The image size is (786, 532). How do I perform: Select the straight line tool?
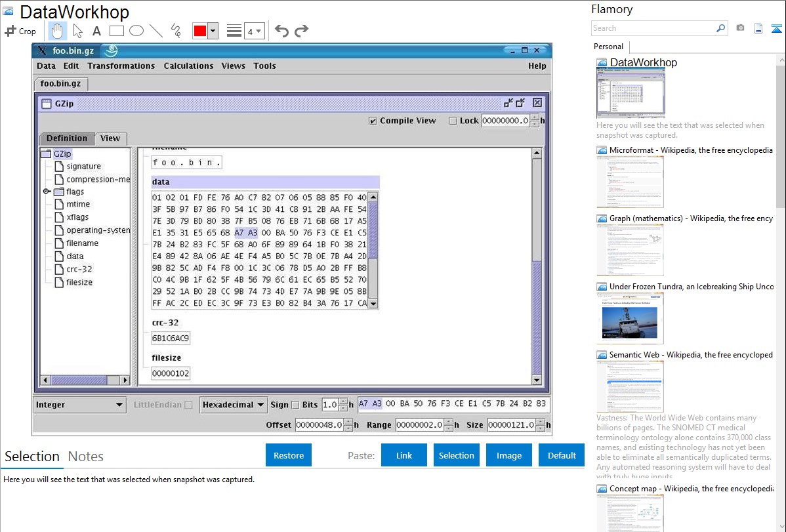click(156, 31)
